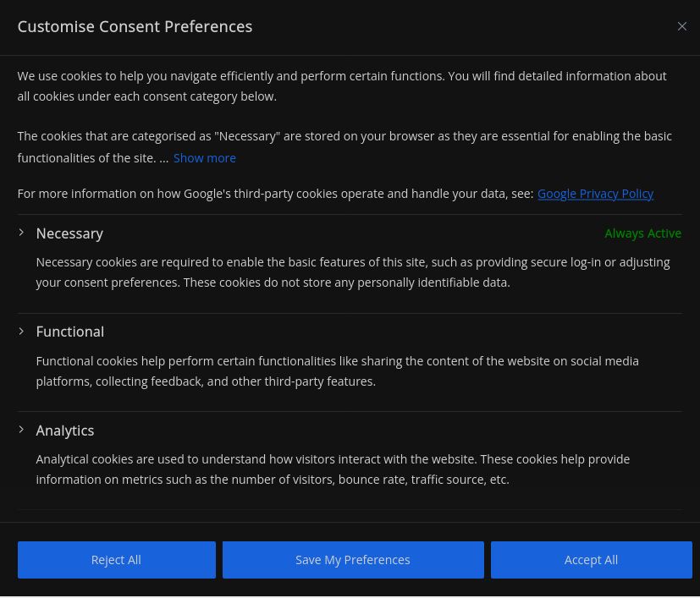Close the Customise Consent Preferences dialog

pyautogui.click(x=682, y=26)
